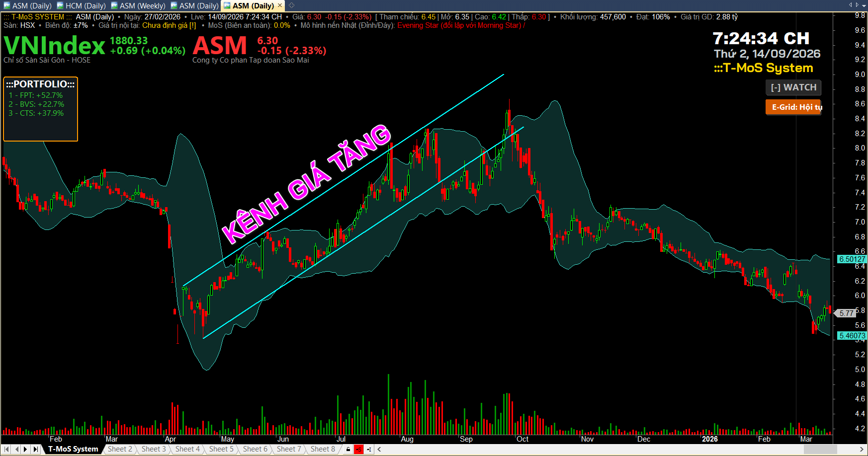Select Sheet 7 tab
This screenshot has width=868, height=456.
point(289,449)
